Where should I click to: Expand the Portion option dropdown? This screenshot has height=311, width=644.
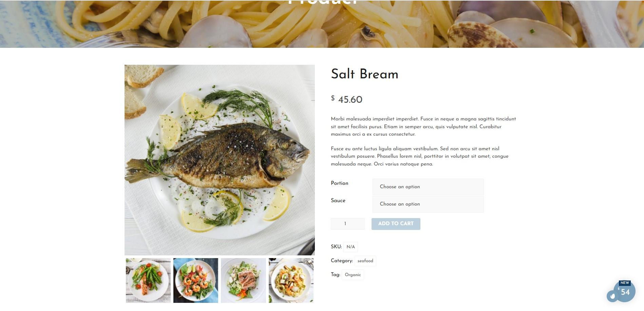coord(428,187)
